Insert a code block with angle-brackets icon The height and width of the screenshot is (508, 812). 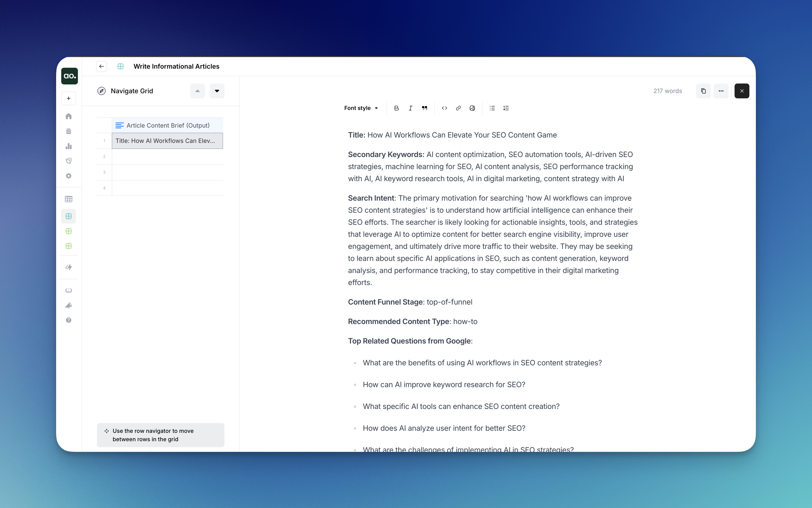(444, 108)
